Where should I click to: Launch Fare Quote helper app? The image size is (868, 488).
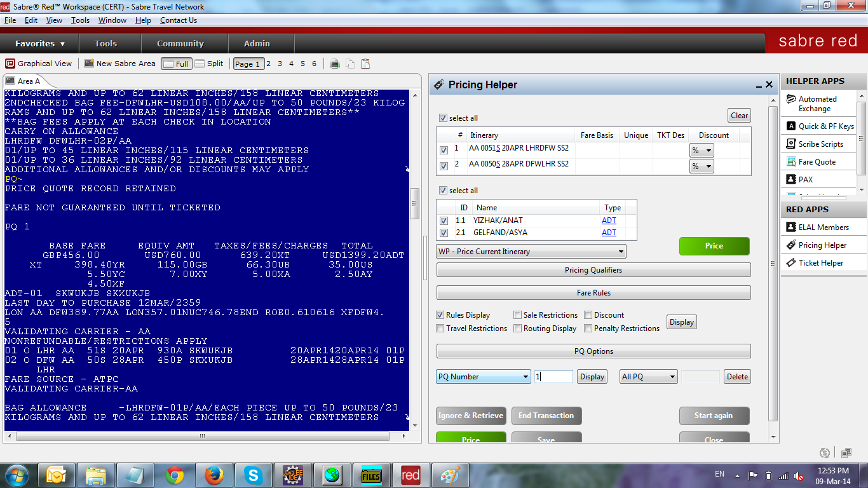791,162
